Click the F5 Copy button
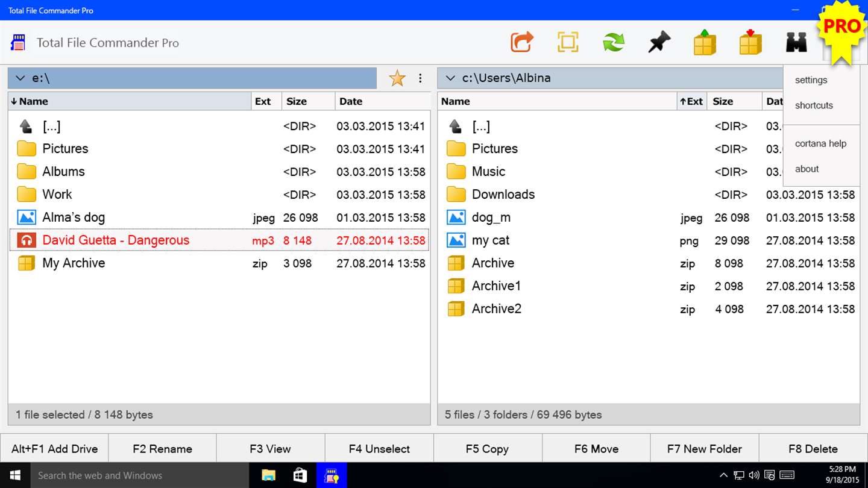This screenshot has height=488, width=868. click(488, 449)
